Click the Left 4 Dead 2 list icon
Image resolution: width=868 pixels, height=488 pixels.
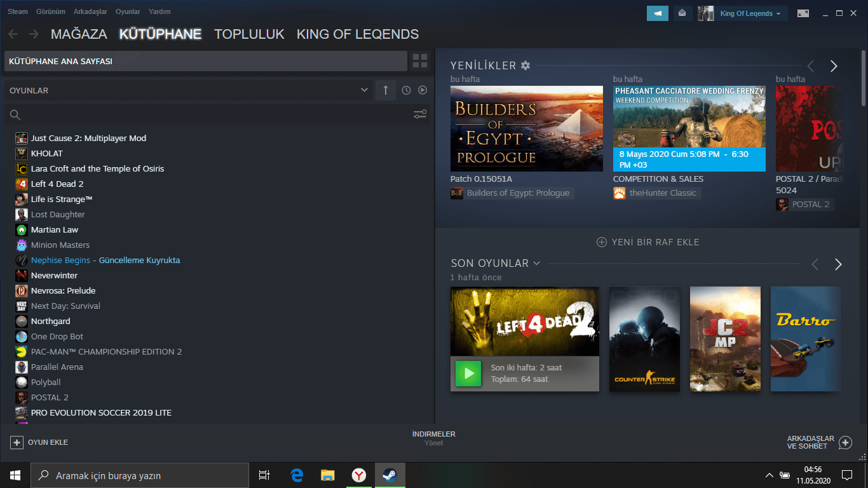(22, 184)
